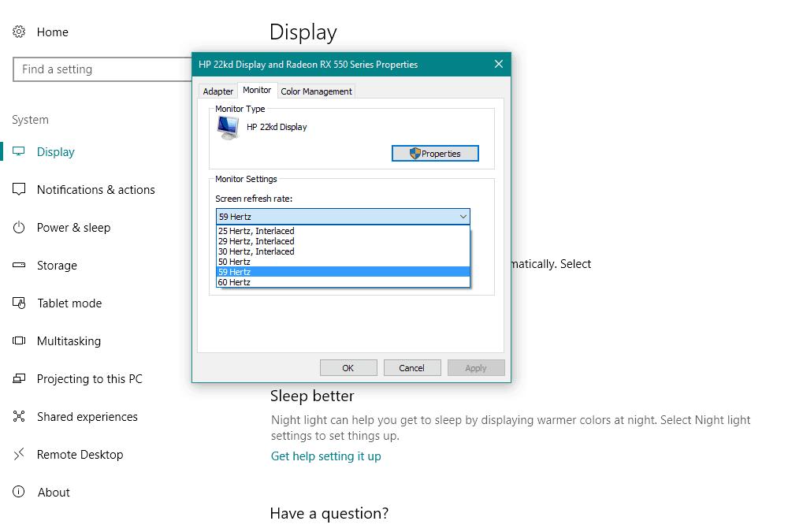Click the Projecting to this PC icon

(x=19, y=379)
